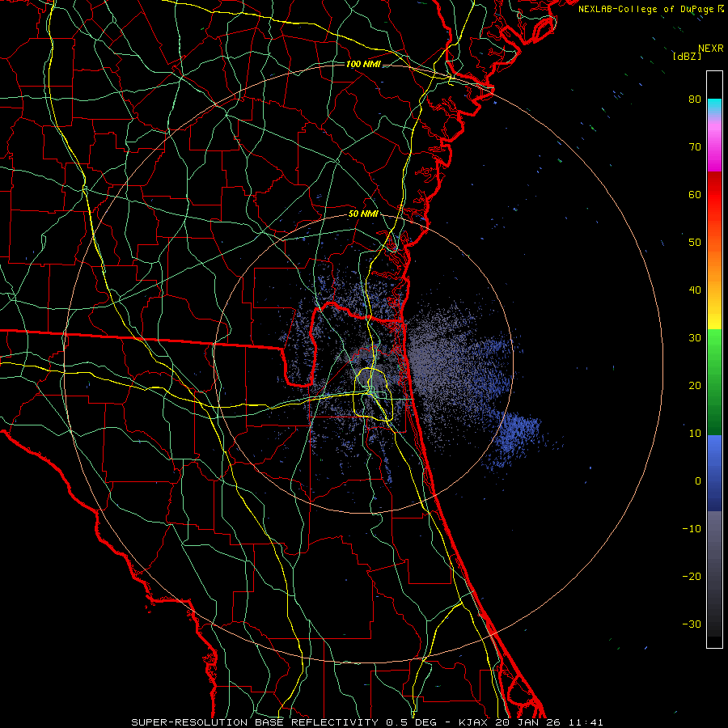Click the 0 dBZ value on the scale

698,481
